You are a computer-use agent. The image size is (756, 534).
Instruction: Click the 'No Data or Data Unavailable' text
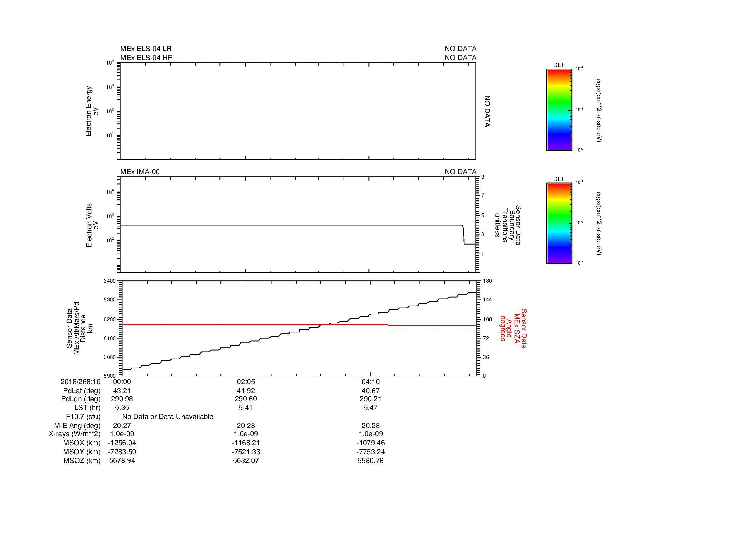pyautogui.click(x=168, y=417)
